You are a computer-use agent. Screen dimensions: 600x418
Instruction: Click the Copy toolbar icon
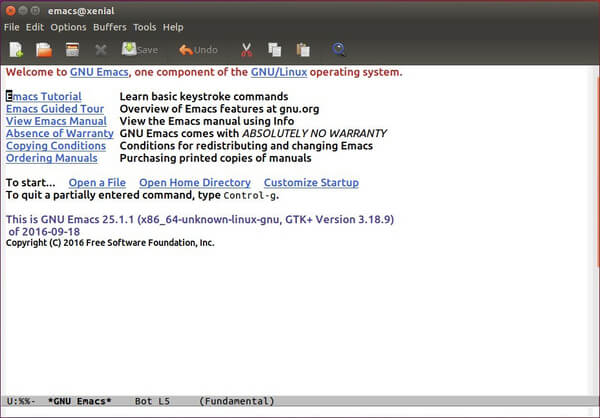pyautogui.click(x=274, y=50)
